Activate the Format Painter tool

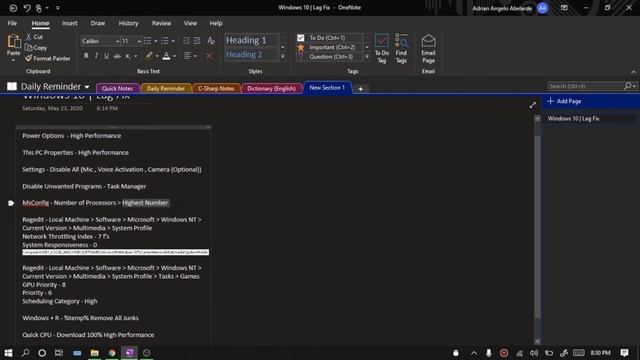[x=48, y=58]
